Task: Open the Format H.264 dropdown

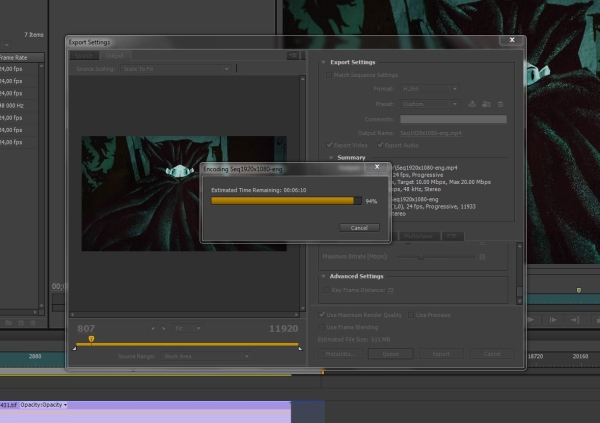Action: pyautogui.click(x=429, y=89)
